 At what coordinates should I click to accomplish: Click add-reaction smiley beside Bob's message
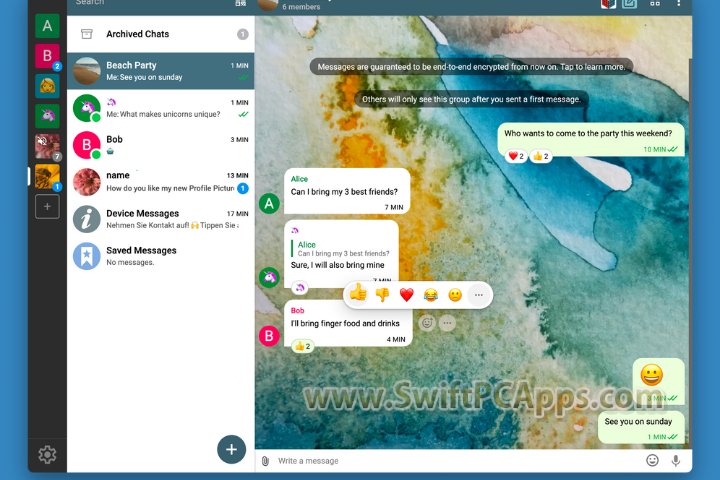point(427,323)
